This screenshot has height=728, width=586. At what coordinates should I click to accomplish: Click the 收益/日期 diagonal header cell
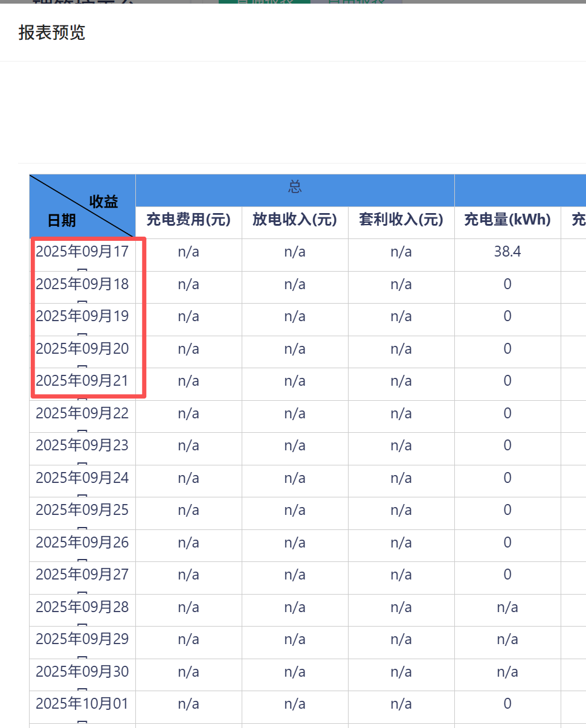pyautogui.click(x=83, y=206)
